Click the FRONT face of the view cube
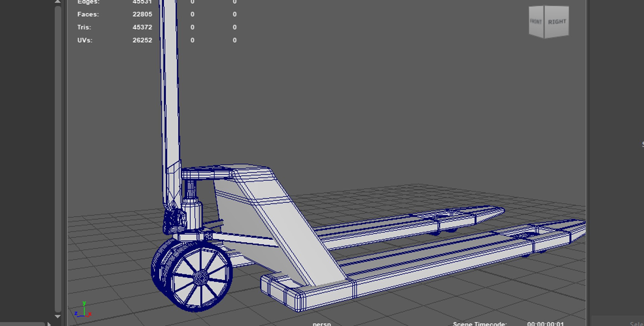The image size is (644, 326). 536,22
